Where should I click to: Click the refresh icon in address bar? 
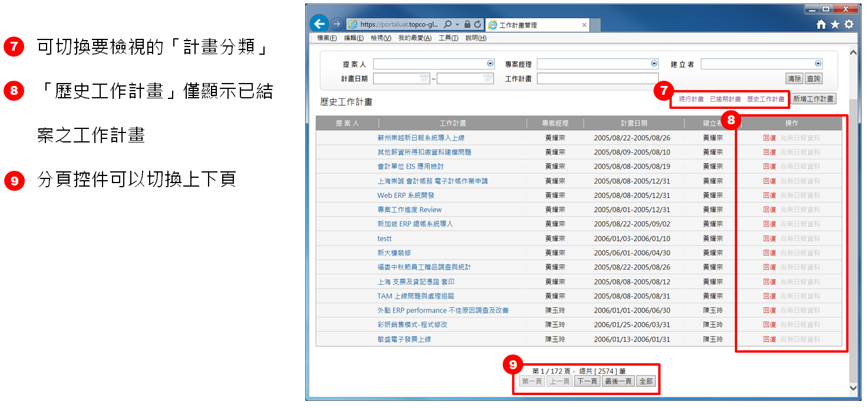pyautogui.click(x=477, y=25)
